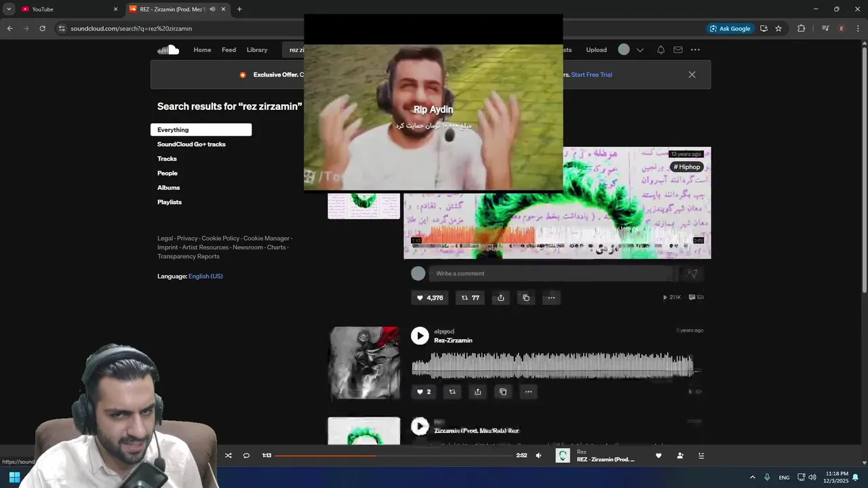868x488 pixels.
Task: Filter results by People
Action: coord(167,173)
